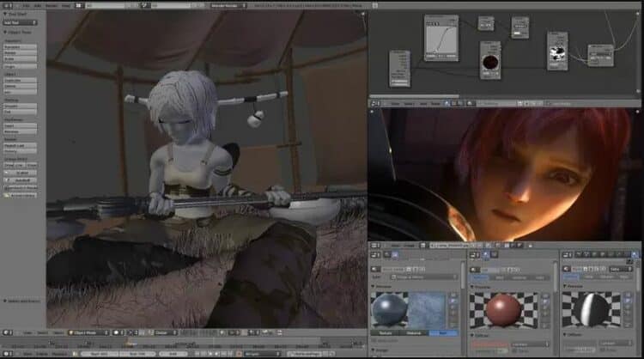This screenshot has height=359, width=644.
Task: Open the 3D viewport View menu
Action: (x=27, y=332)
